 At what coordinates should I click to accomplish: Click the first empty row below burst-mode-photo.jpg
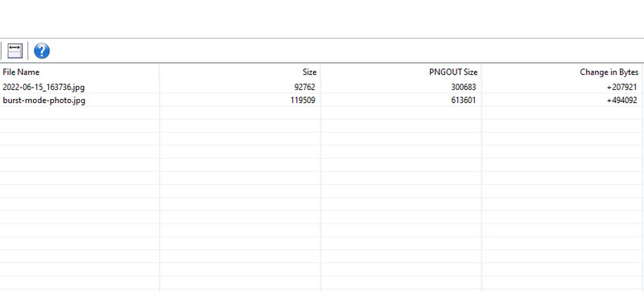322,113
